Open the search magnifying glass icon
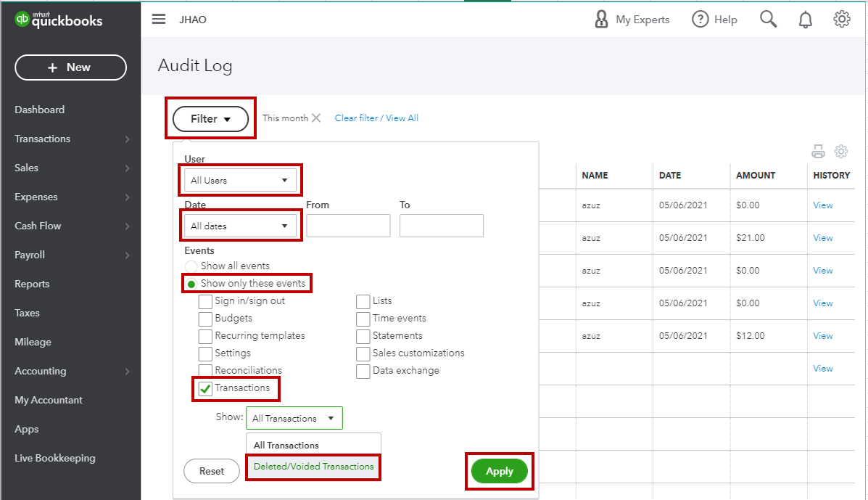The height and width of the screenshot is (500, 868). [x=768, y=20]
